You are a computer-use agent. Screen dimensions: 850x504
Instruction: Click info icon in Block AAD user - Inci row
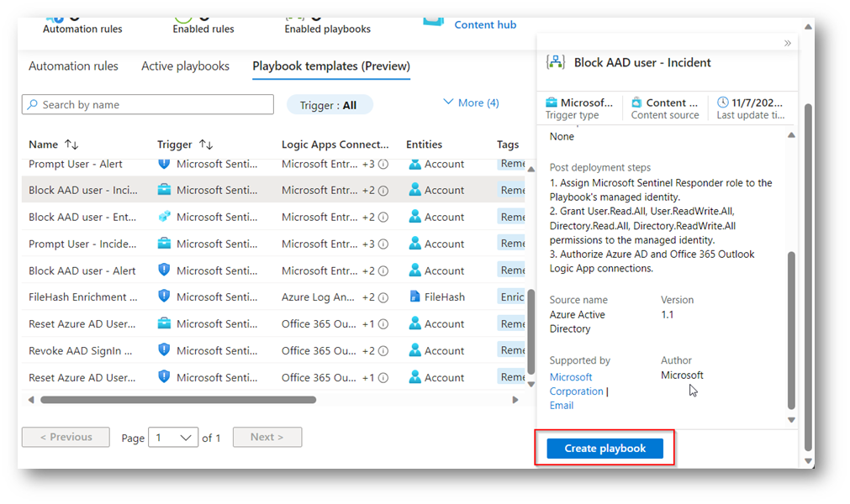pyautogui.click(x=383, y=191)
